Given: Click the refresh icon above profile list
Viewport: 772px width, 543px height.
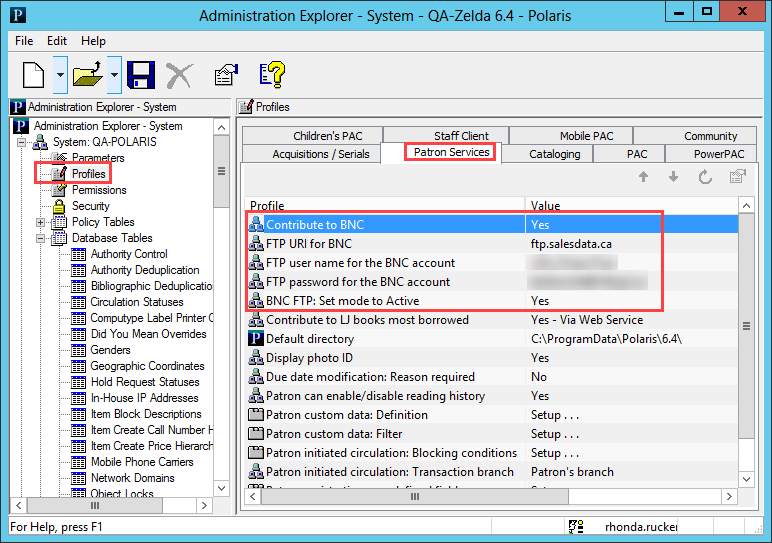Looking at the screenshot, I should [x=705, y=177].
